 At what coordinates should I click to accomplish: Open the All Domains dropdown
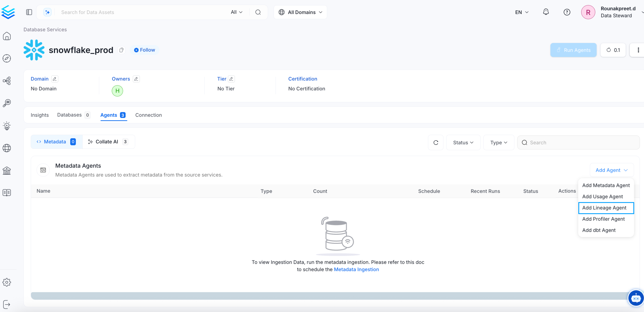(300, 12)
